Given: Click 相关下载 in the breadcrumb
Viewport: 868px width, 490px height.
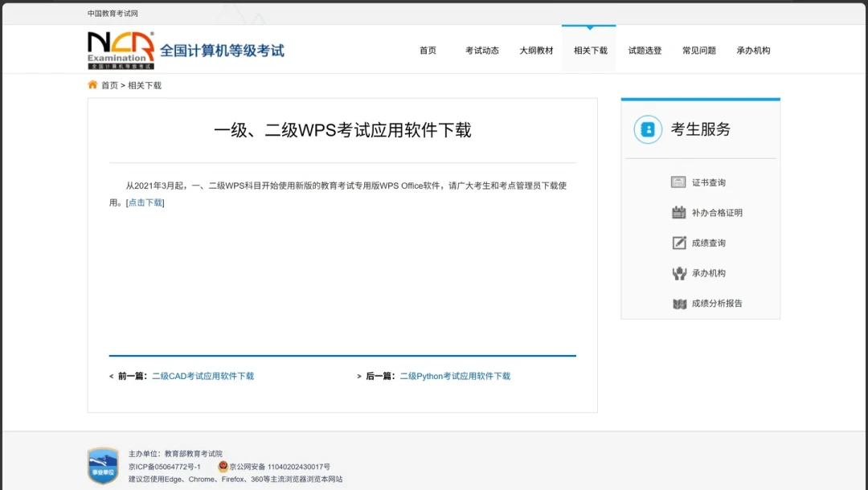Looking at the screenshot, I should click(x=145, y=85).
